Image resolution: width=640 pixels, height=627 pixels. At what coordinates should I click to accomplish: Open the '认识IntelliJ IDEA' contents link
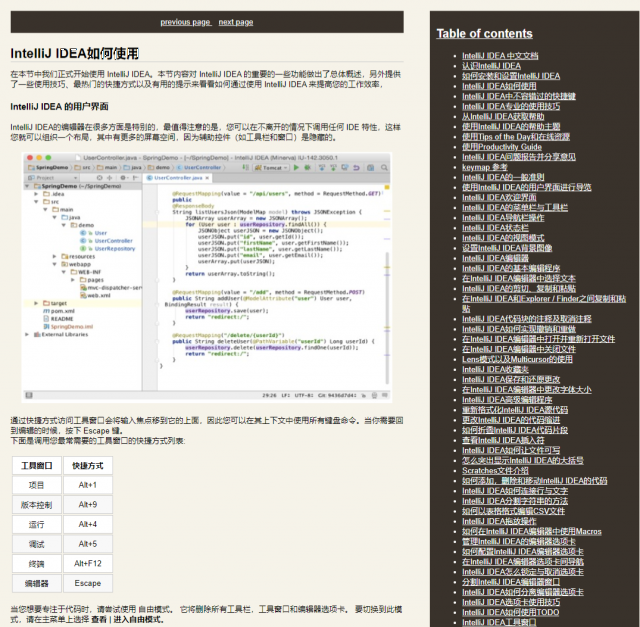tap(491, 66)
